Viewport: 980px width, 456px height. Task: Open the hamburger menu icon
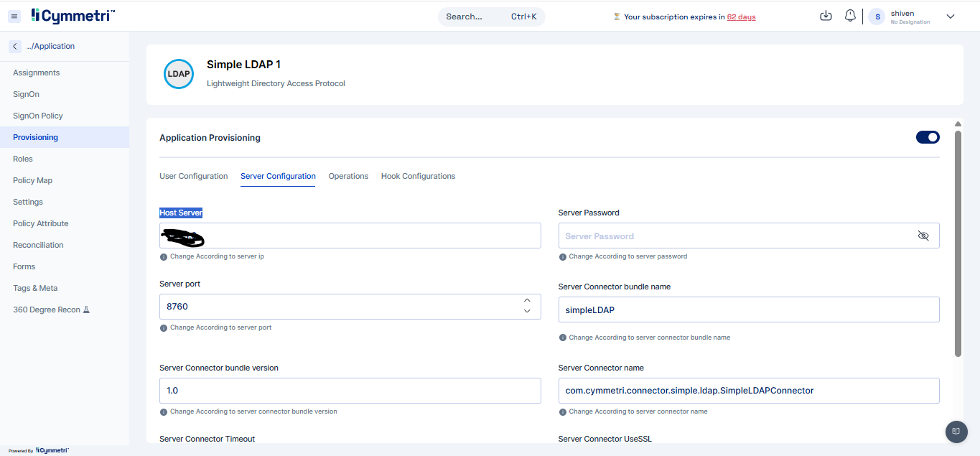tap(14, 16)
